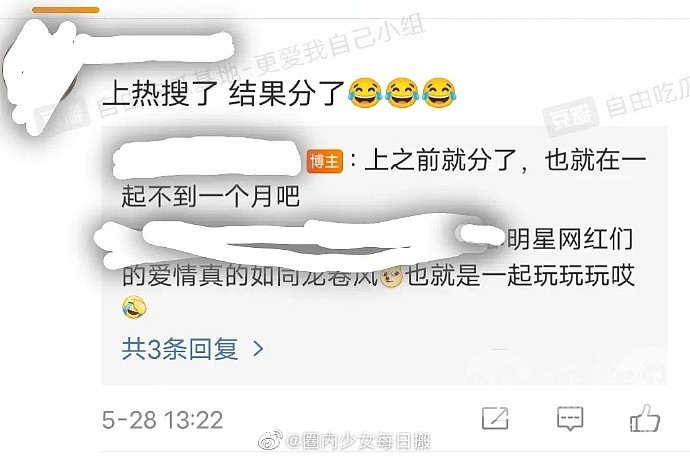Click the last of three laughing emojis

click(x=439, y=93)
